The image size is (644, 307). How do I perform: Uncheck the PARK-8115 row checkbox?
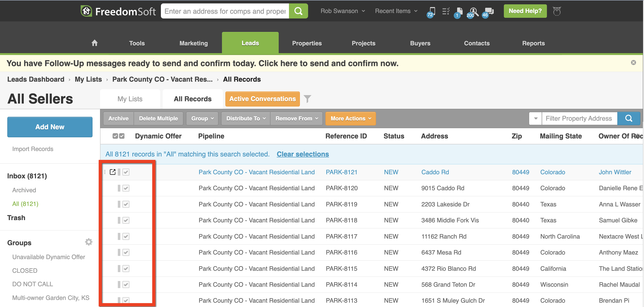(126, 268)
